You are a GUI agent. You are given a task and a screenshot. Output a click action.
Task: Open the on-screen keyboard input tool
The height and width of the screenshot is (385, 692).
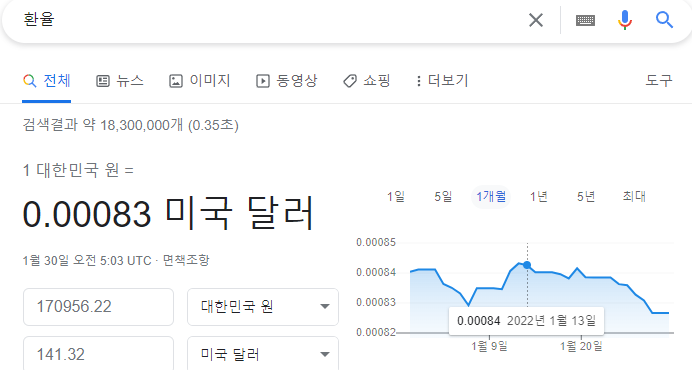(585, 20)
